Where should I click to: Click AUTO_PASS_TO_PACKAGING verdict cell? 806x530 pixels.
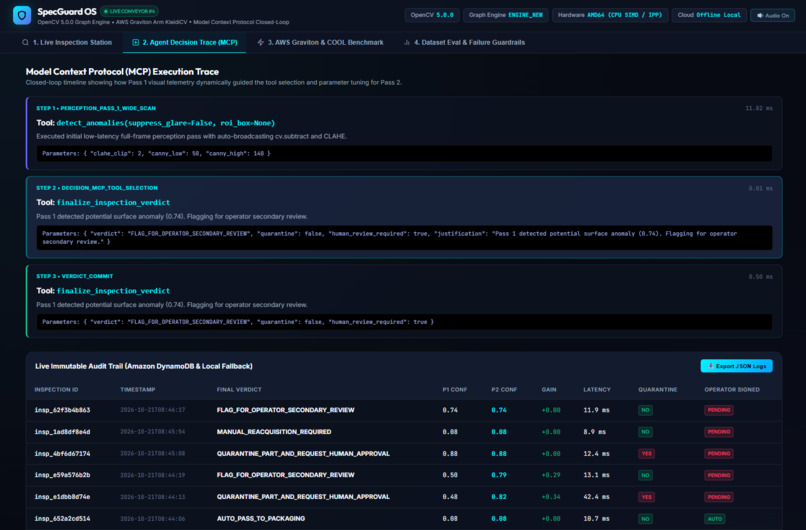click(261, 519)
